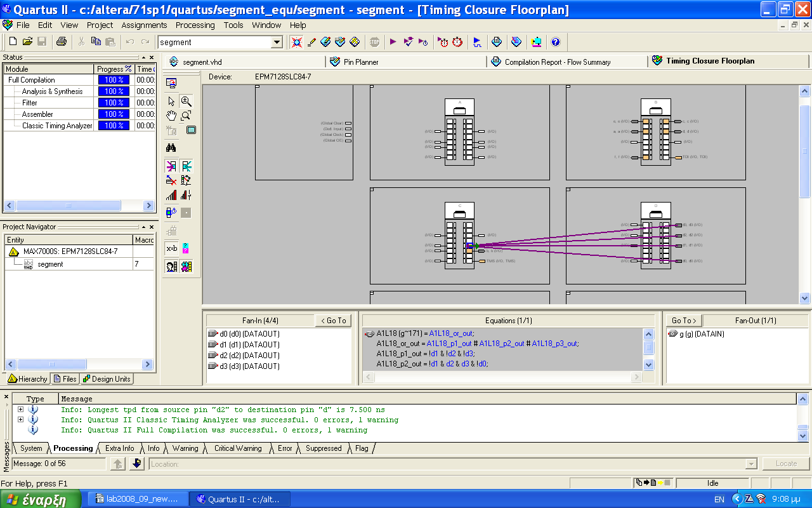Viewport: 812px width, 508px height.
Task: Toggle the x=b equations display
Action: [x=171, y=248]
